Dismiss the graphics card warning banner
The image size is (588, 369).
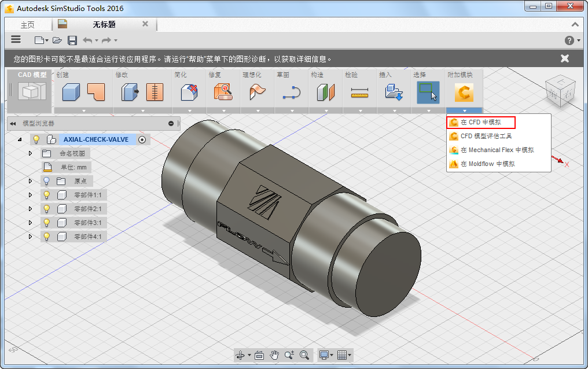(x=565, y=58)
